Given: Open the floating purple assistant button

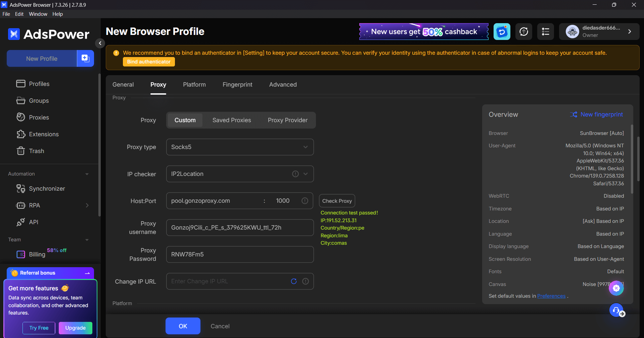Looking at the screenshot, I should coord(616,288).
